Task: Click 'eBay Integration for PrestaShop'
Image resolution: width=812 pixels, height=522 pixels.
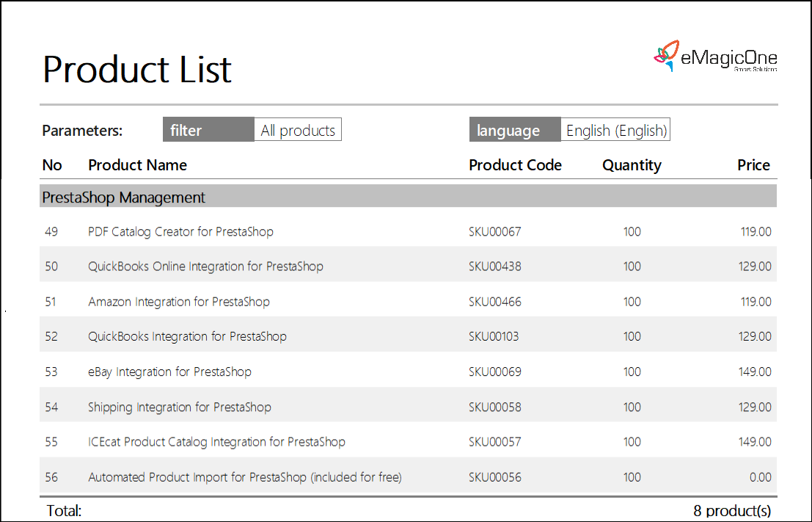Action: [x=169, y=371]
